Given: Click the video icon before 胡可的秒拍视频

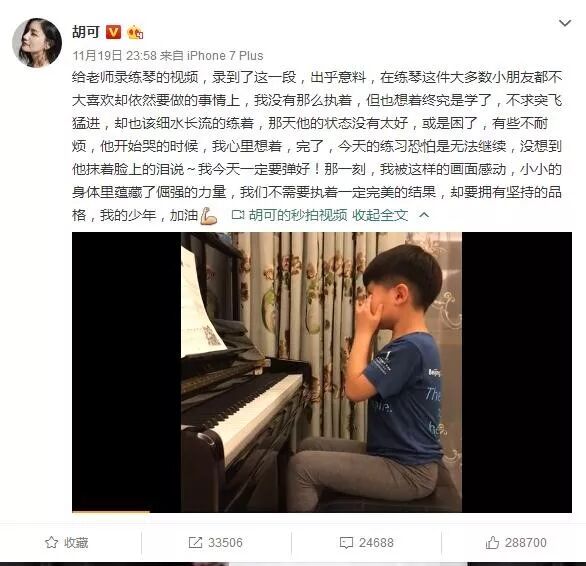Looking at the screenshot, I should click(238, 215).
